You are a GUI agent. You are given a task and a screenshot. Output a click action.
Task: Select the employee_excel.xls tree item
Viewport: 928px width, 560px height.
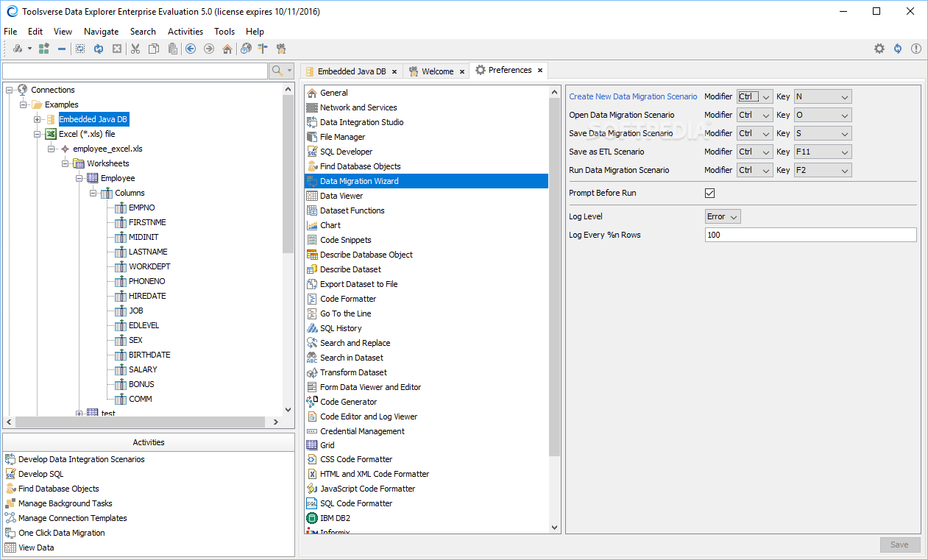(x=107, y=149)
